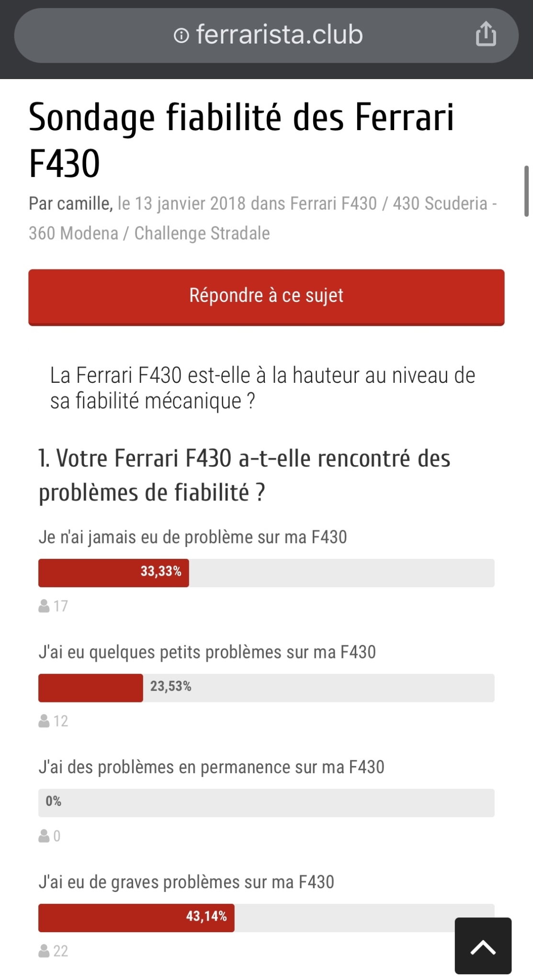Click the 23,53% poll result bar
Screen dimensions: 533x980
click(266, 688)
